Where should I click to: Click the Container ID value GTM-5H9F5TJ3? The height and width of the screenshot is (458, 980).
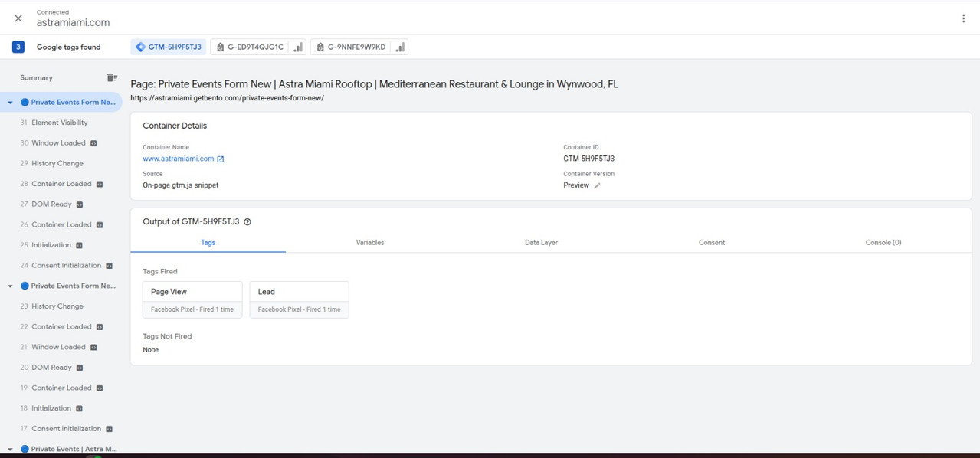(x=588, y=159)
